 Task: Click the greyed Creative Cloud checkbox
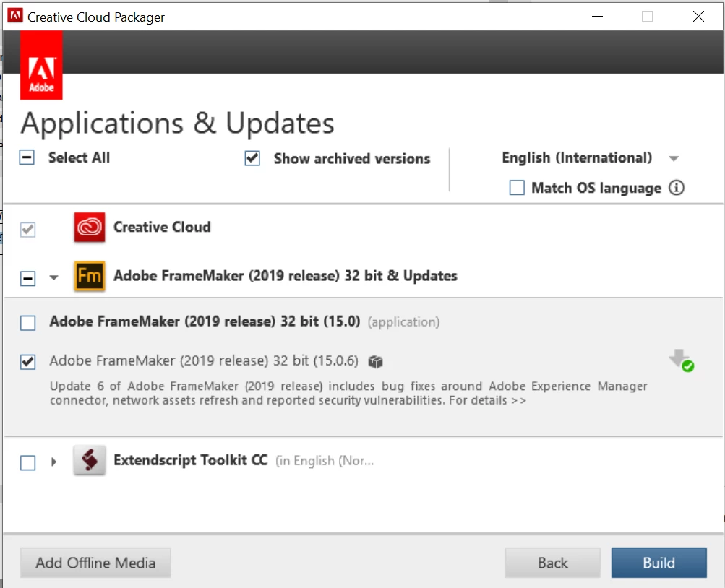coord(27,230)
